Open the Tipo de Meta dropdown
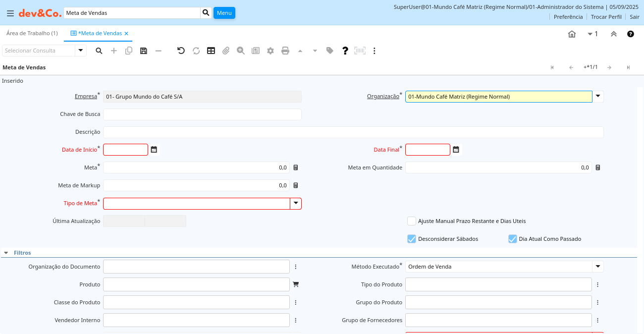 tap(296, 203)
